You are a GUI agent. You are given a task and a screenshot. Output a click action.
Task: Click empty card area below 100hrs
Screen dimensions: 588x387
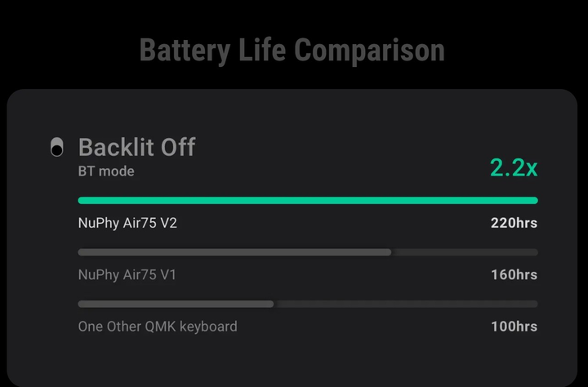tap(514, 360)
